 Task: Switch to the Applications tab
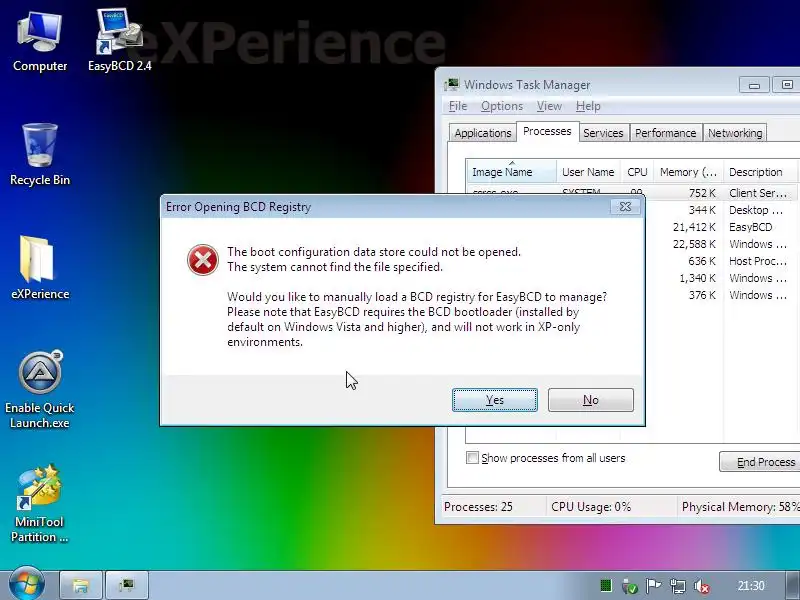483,133
